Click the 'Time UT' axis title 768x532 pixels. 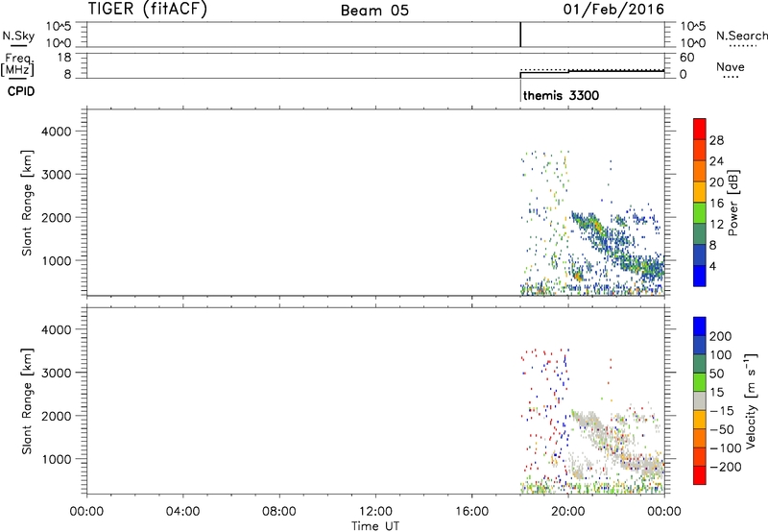click(375, 526)
